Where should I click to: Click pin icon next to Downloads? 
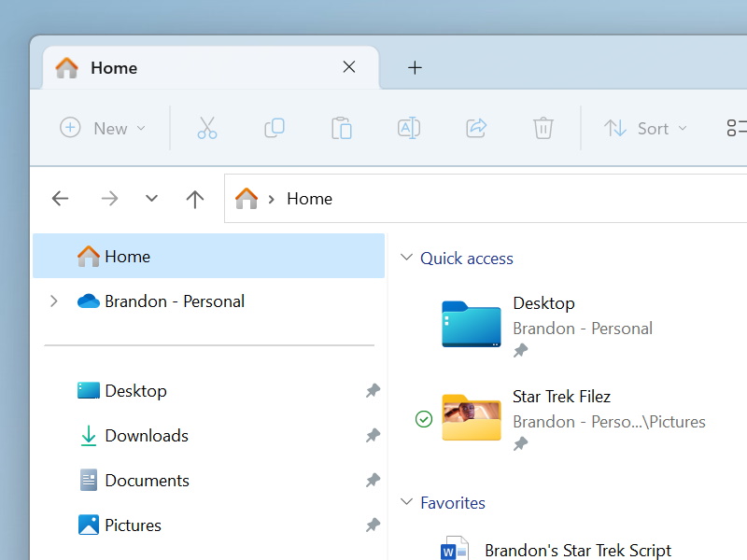tap(373, 436)
